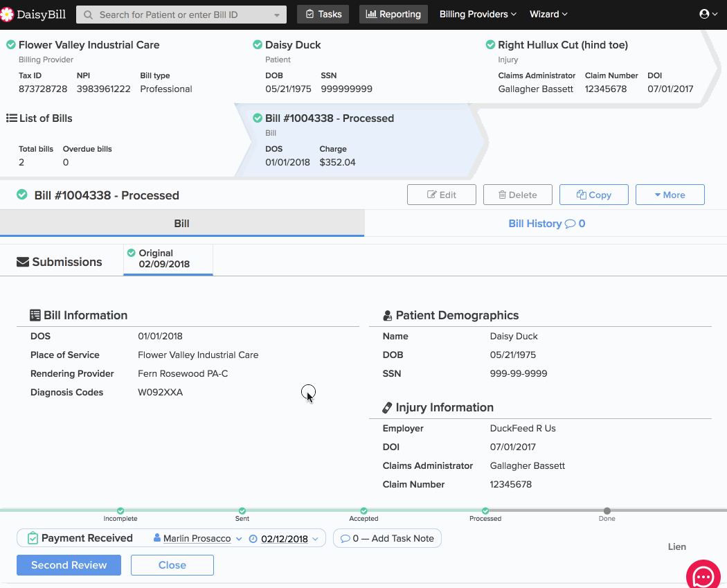Open the More actions dropdown
Viewport: 727px width, 588px height.
tap(670, 195)
